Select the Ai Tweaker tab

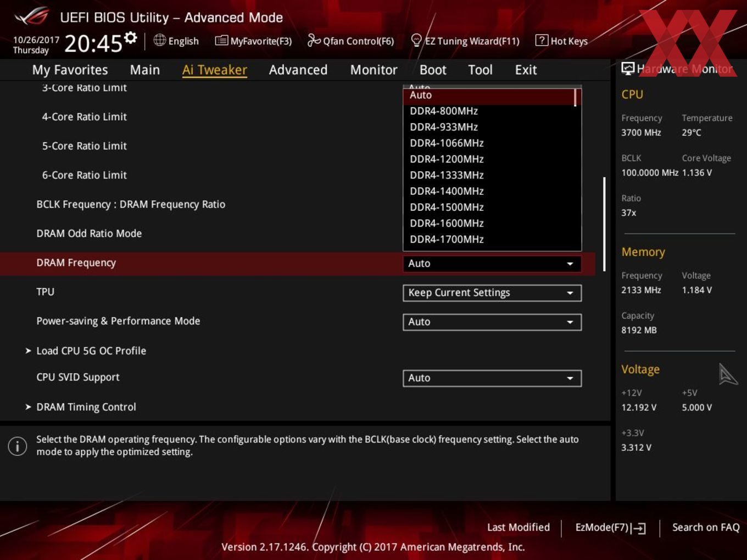coord(215,70)
